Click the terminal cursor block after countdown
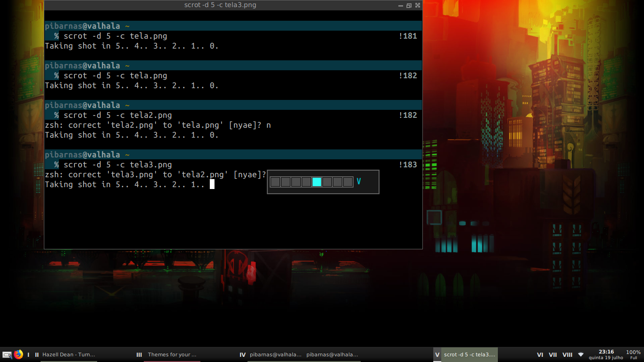Image resolution: width=644 pixels, height=362 pixels. (x=212, y=184)
